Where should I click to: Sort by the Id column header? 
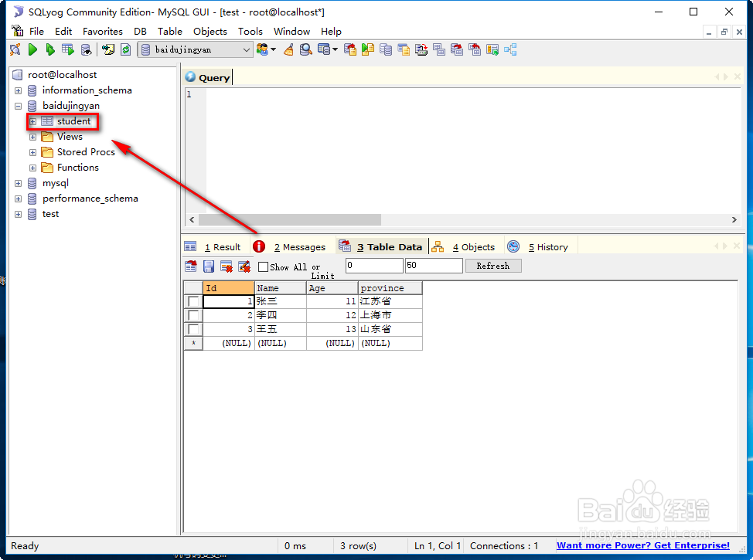tap(229, 288)
